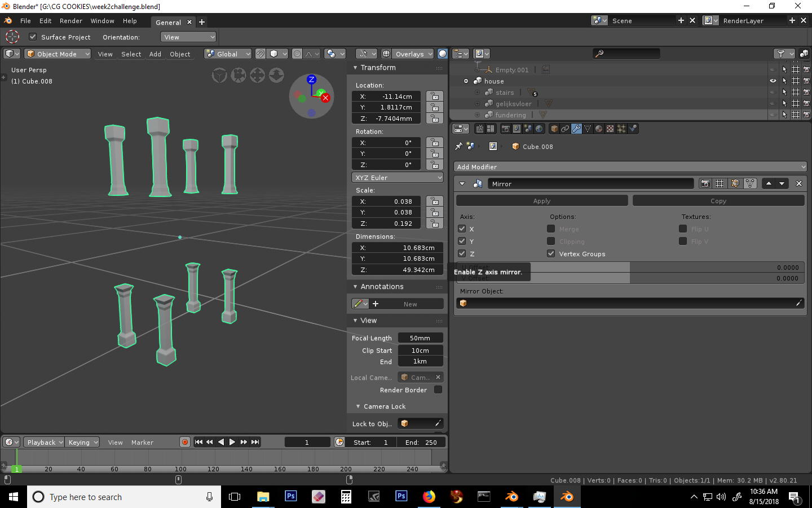This screenshot has width=812, height=508.
Task: Enable the Flip V textures checkbox
Action: click(x=683, y=241)
